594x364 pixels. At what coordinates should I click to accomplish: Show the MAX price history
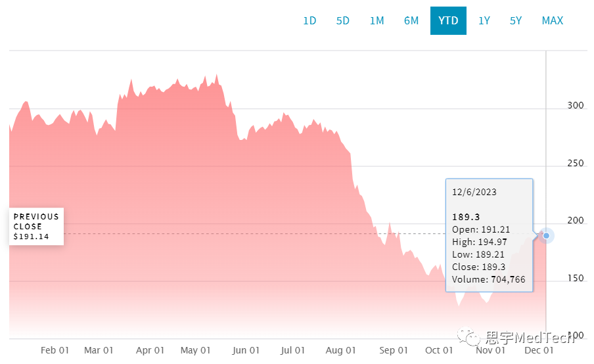pos(553,20)
